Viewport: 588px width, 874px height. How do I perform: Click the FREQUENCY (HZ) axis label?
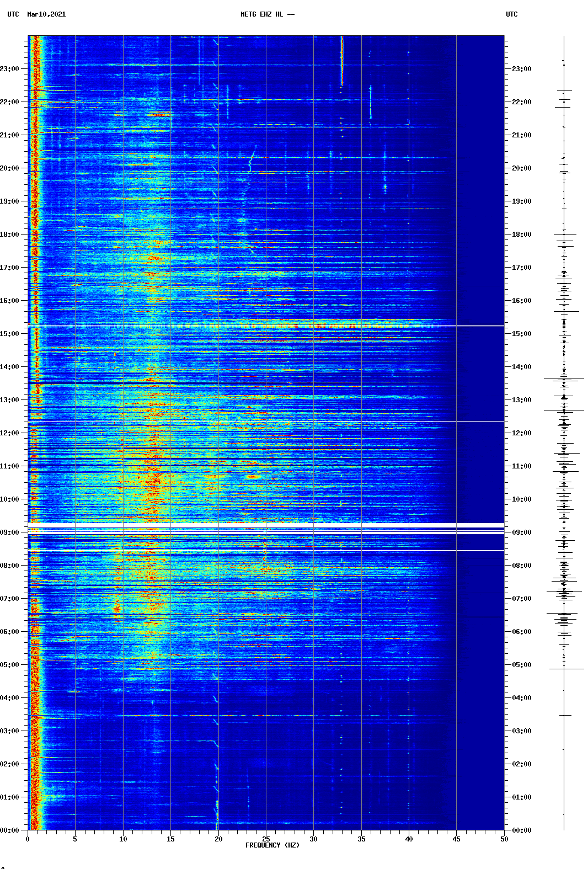pyautogui.click(x=272, y=845)
